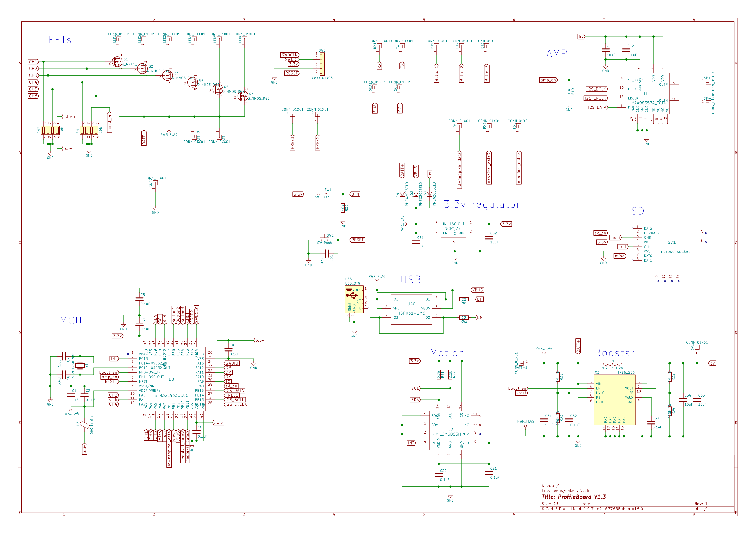Select the vtest label beside IC3

click(522, 393)
